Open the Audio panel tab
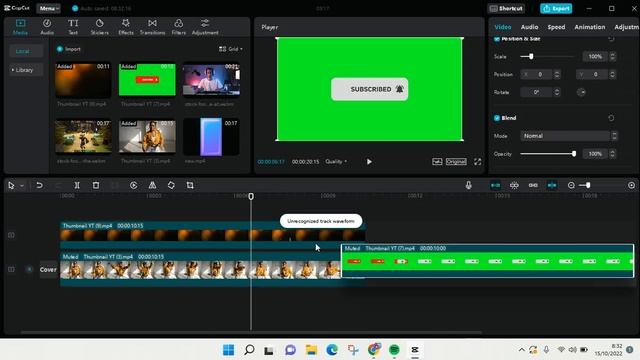Viewport: 640px width, 360px height. pyautogui.click(x=47, y=27)
